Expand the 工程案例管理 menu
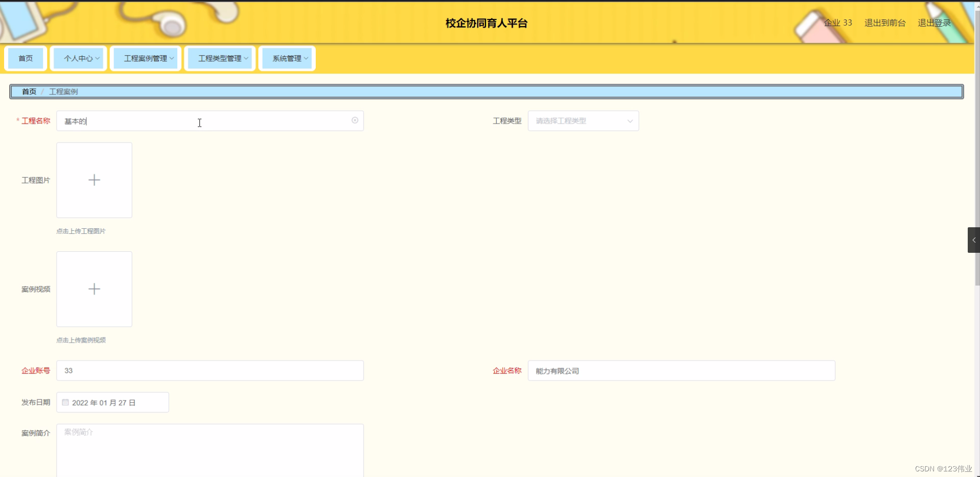 click(146, 58)
